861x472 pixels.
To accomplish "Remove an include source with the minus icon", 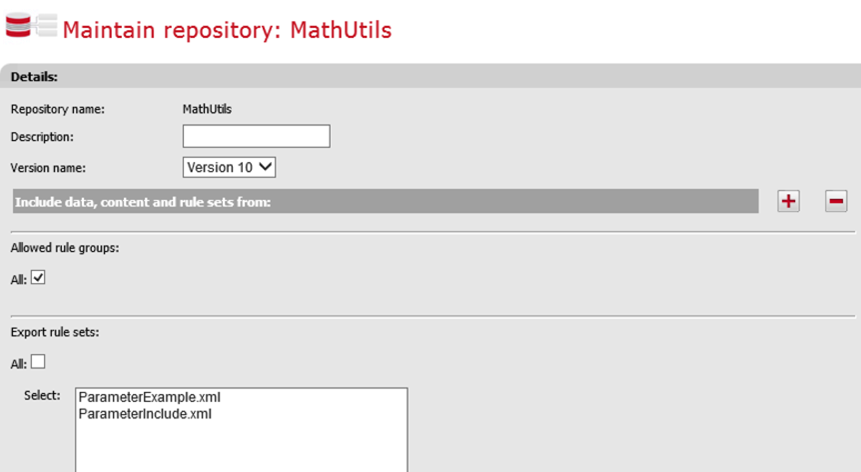I will (836, 201).
